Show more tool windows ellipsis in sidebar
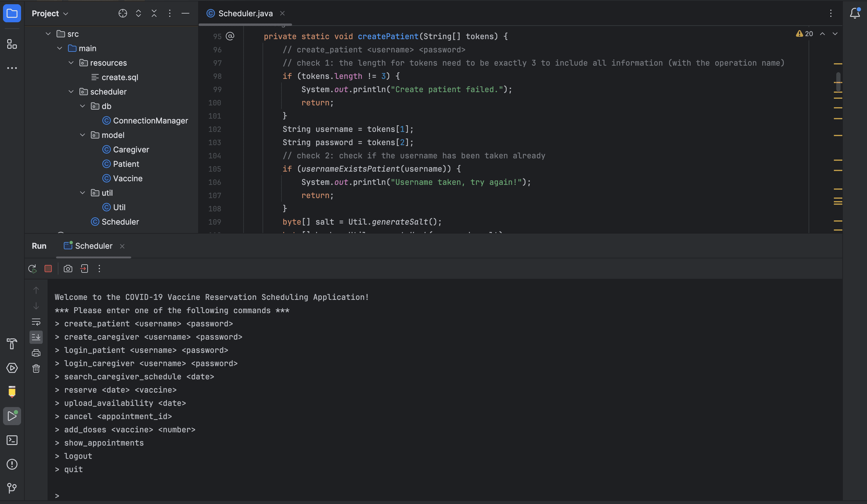 [x=12, y=68]
